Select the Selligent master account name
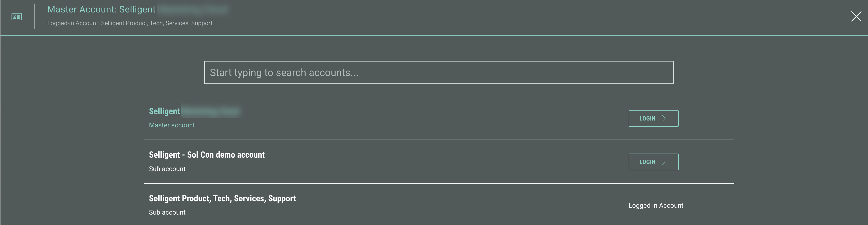This screenshot has width=868, height=225. click(164, 111)
